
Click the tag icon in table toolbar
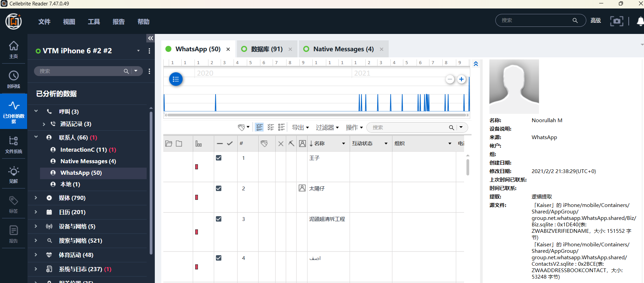241,128
